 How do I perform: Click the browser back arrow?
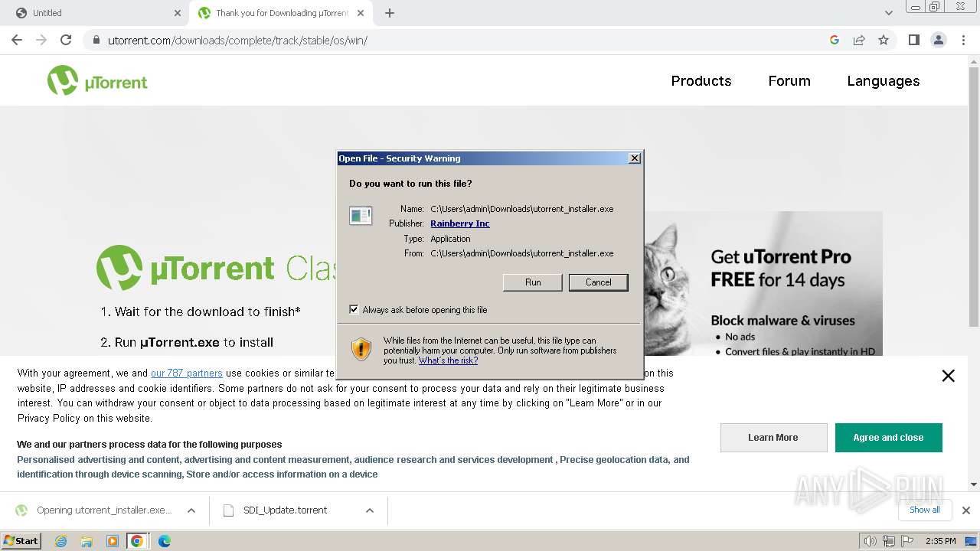tap(17, 40)
